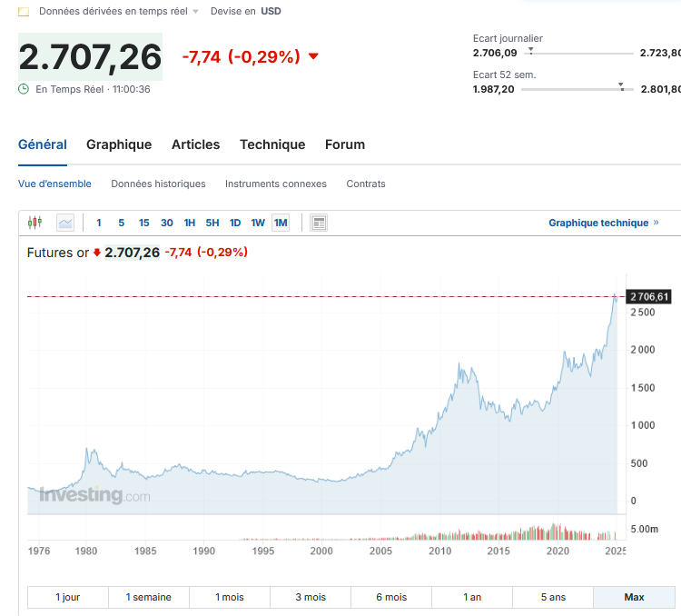Click red down arrow next to Futures or
This screenshot has width=681, height=616.
(97, 253)
